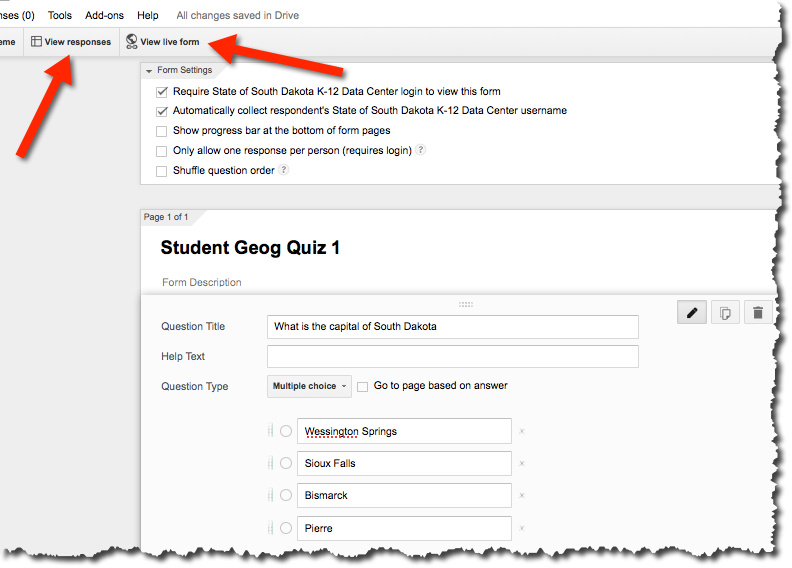Click the Question Title input field
Image resolution: width=792 pixels, height=568 pixels.
coord(453,327)
